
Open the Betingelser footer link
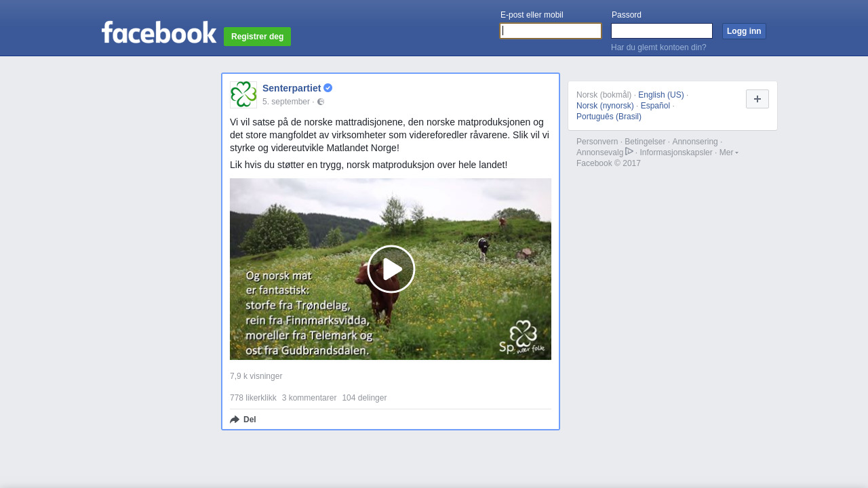(645, 142)
